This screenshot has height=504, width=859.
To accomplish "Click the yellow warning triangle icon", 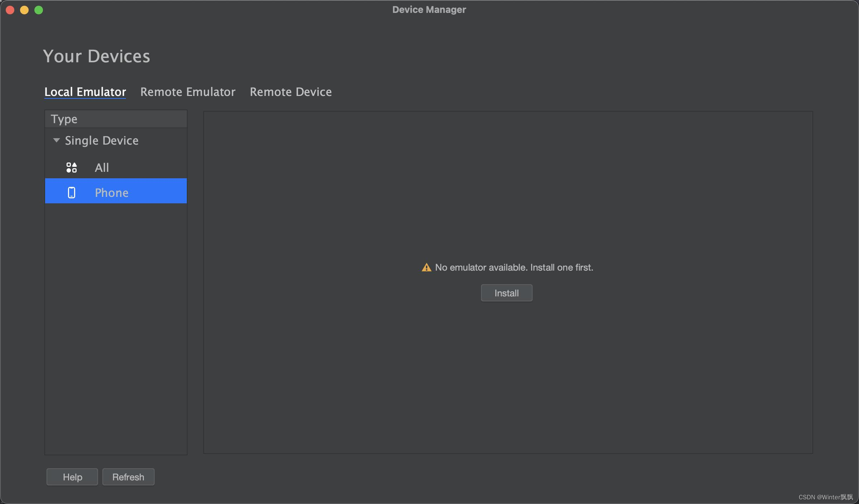I will click(426, 267).
